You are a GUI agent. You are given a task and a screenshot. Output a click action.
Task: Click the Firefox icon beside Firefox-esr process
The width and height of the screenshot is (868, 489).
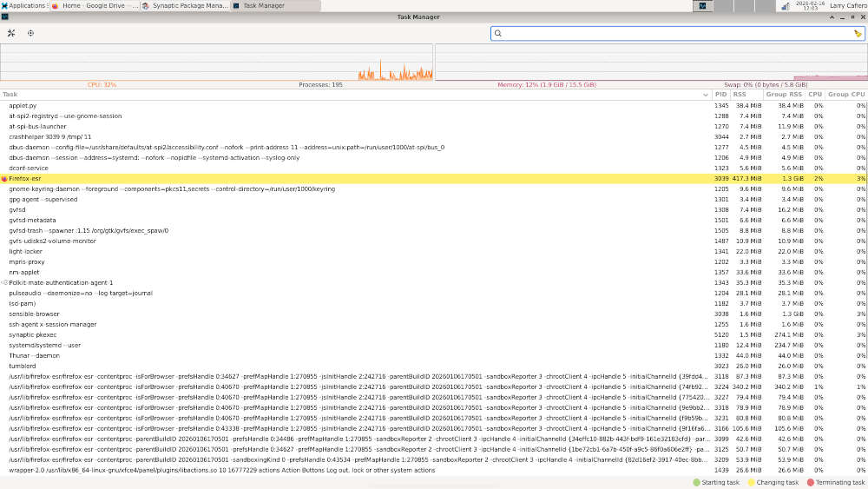point(4,179)
